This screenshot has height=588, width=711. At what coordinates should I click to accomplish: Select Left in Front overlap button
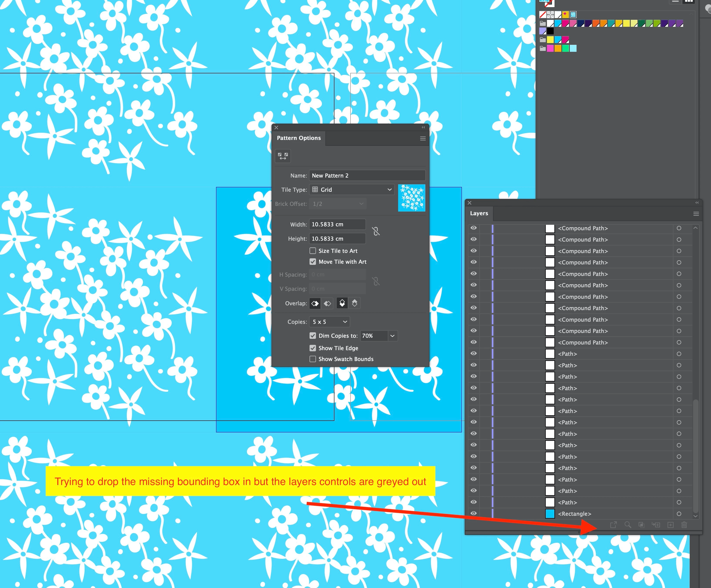pyautogui.click(x=315, y=303)
